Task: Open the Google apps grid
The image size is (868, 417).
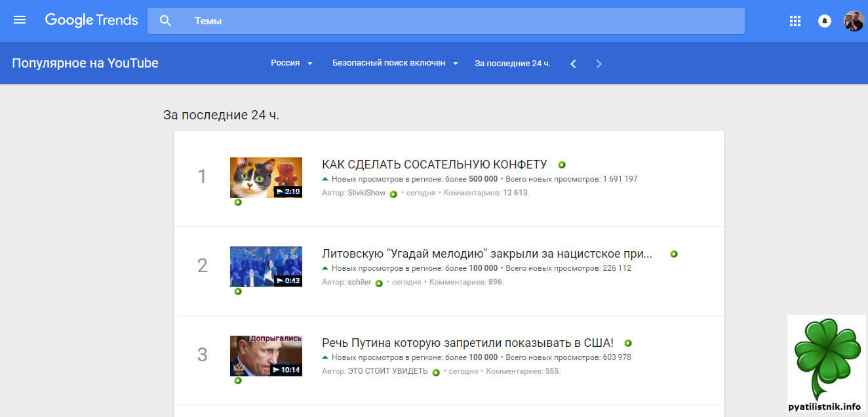Action: (x=795, y=21)
